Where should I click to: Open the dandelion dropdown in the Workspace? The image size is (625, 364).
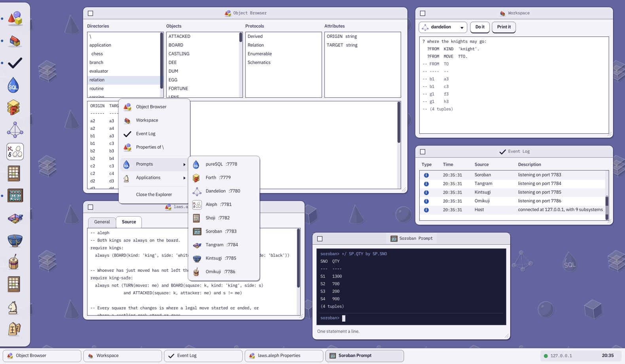(443, 27)
